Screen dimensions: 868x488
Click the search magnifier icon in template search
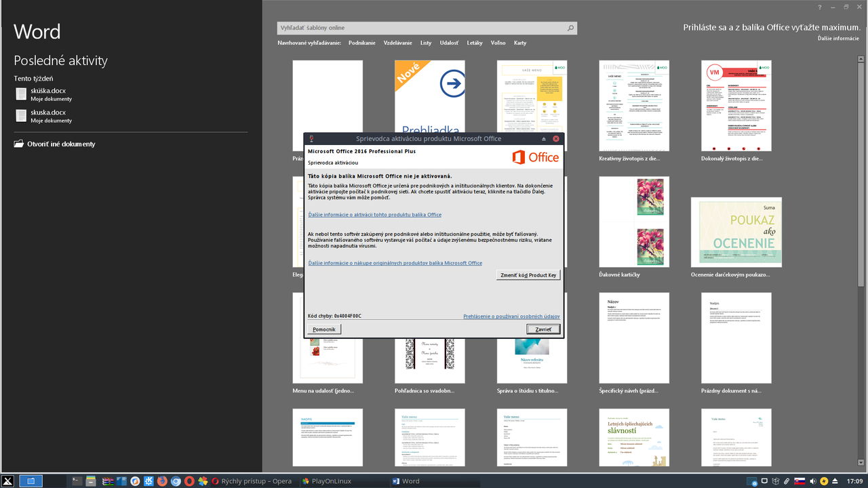tap(571, 28)
